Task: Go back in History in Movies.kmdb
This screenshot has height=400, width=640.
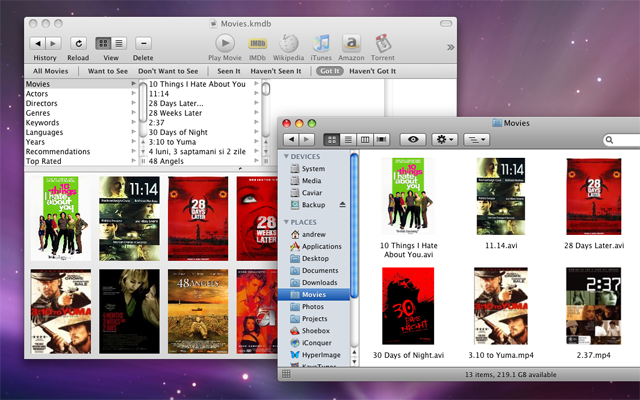Action: [x=38, y=43]
